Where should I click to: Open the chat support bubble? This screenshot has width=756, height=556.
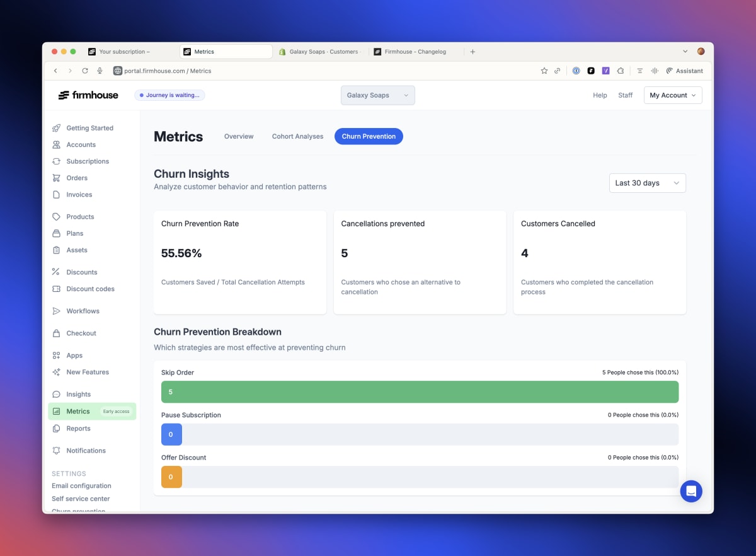point(691,491)
